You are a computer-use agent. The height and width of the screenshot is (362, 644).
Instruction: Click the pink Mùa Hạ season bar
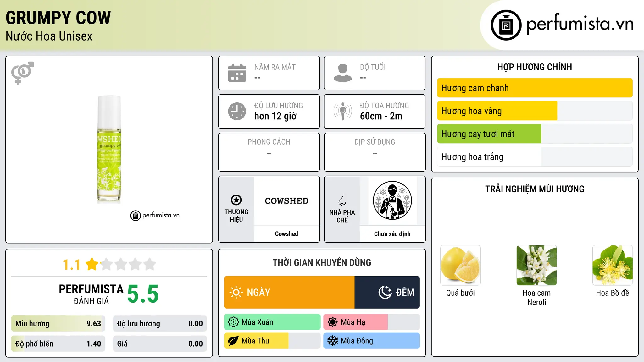coord(371,322)
